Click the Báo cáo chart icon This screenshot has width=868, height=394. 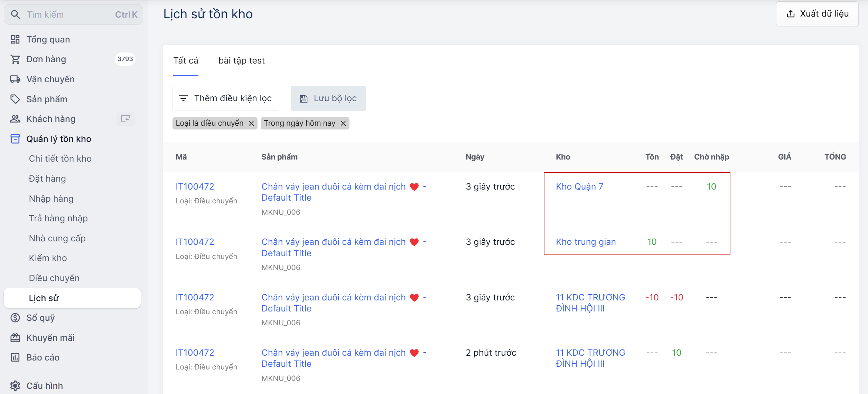point(15,357)
